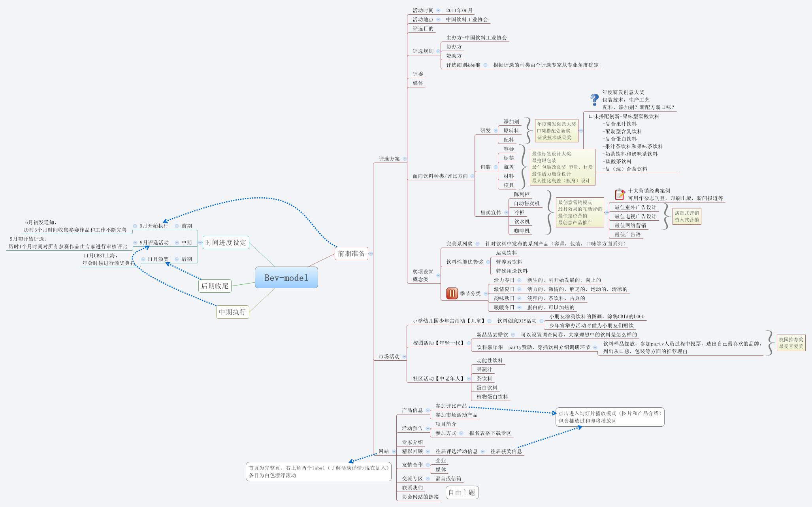Click the notepad icon beside 十大营销经典案例
The width and height of the screenshot is (812, 507).
point(620,194)
